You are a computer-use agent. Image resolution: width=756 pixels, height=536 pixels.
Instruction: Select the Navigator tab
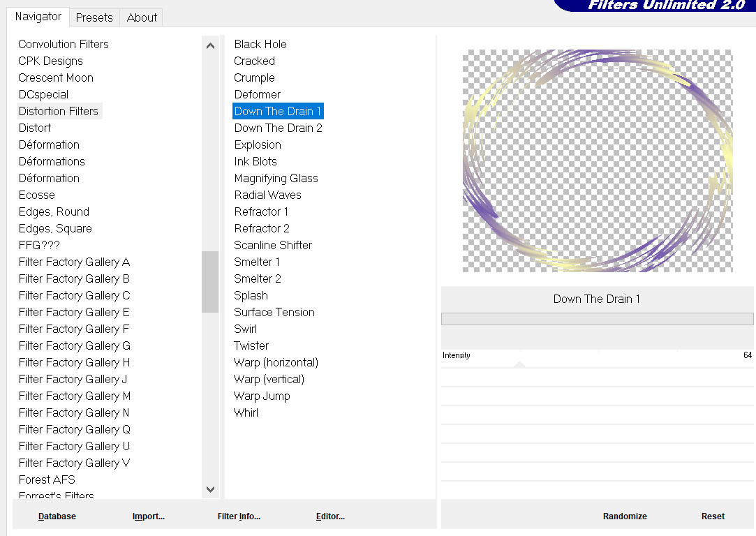coord(38,17)
